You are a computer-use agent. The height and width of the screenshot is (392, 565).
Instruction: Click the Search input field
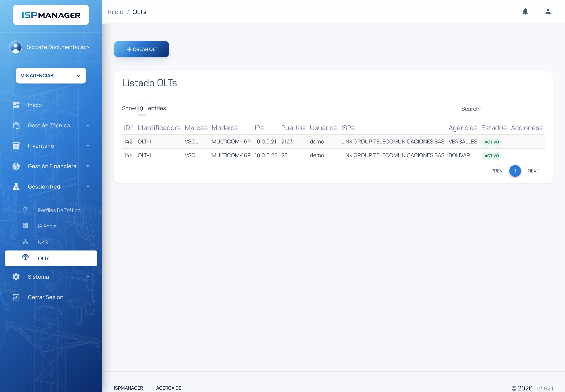[x=514, y=109]
